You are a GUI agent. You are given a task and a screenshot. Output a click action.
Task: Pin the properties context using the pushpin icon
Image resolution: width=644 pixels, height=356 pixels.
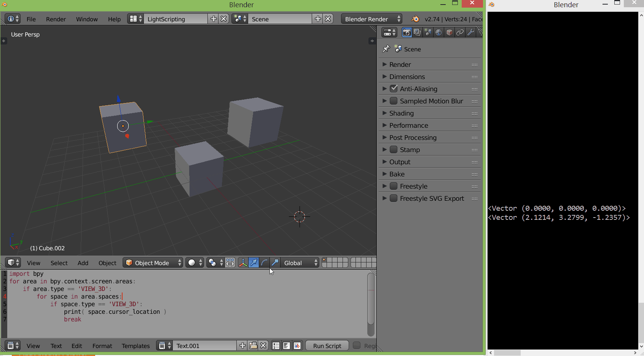coord(386,49)
